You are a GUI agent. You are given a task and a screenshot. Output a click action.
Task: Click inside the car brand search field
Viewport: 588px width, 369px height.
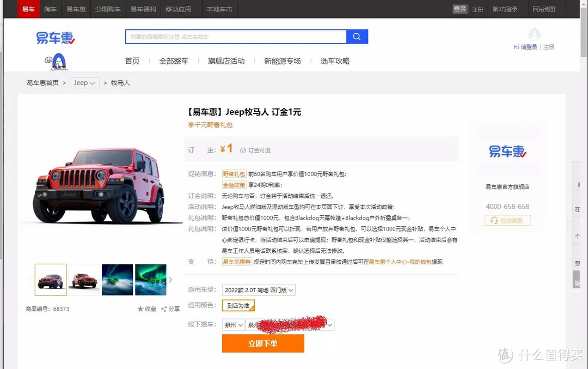point(236,37)
